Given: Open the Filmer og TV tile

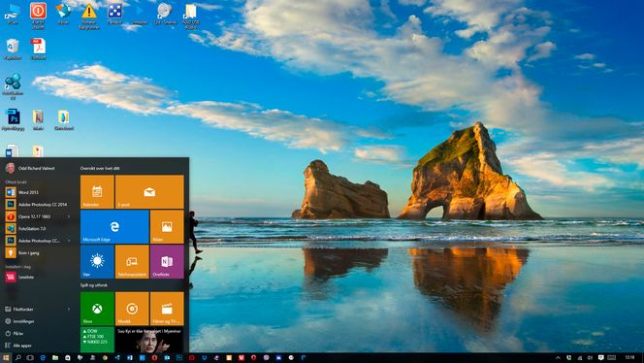Looking at the screenshot, I should (167, 309).
